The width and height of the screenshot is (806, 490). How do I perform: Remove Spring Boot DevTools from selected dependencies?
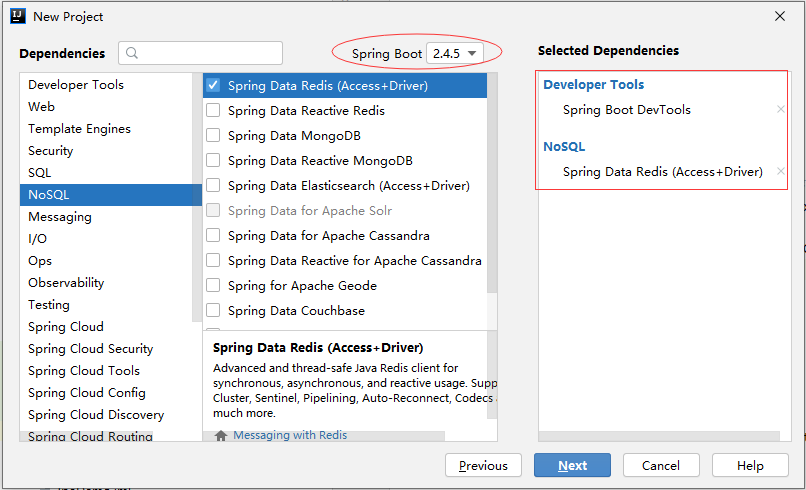pos(780,109)
